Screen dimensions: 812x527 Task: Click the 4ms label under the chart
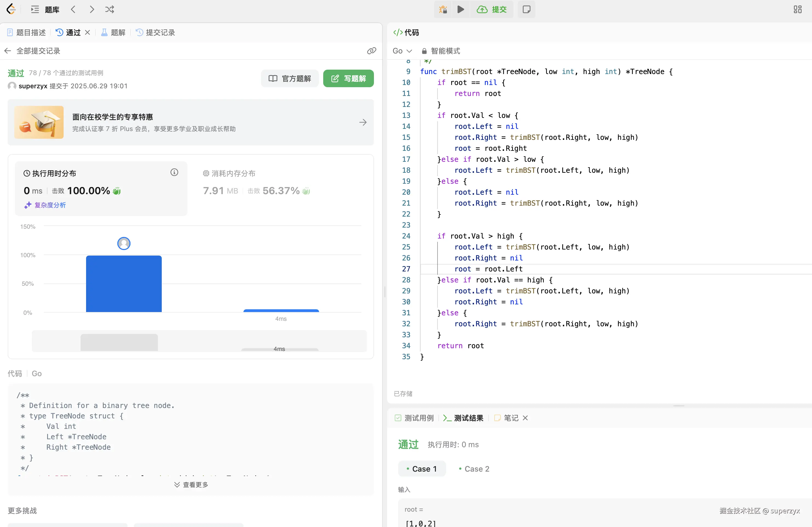coord(281,318)
